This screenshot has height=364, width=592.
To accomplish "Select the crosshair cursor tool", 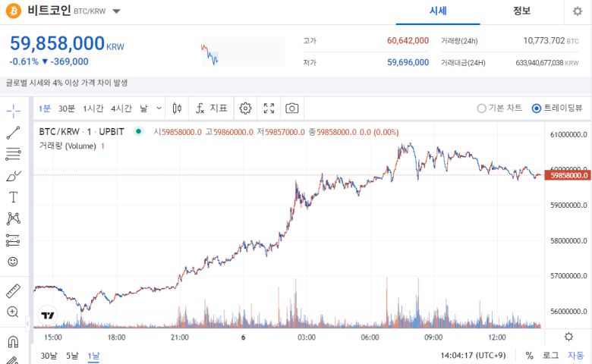I will pos(13,111).
